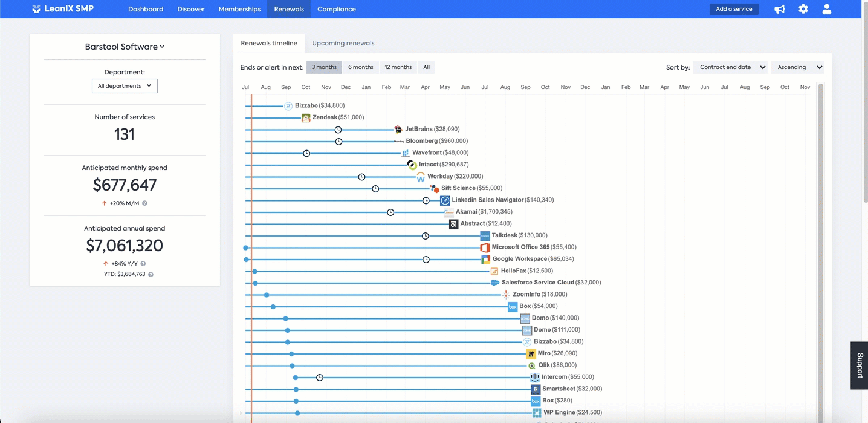The height and width of the screenshot is (423, 868).
Task: Click the HelloFax service logo
Action: pos(494,271)
